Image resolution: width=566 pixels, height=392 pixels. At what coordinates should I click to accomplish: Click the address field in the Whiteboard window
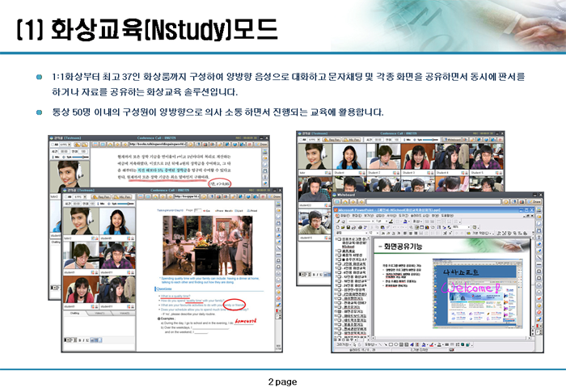(x=433, y=202)
